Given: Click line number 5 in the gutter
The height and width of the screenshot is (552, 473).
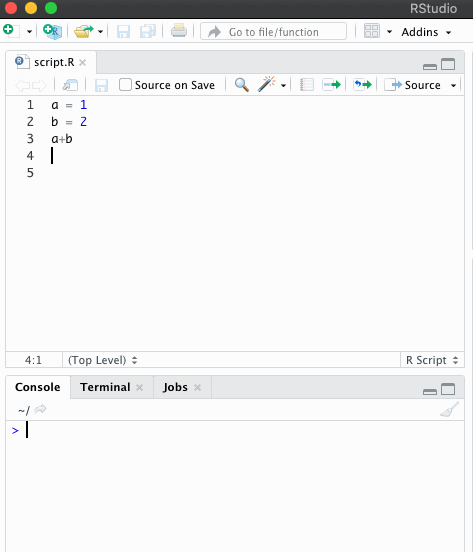Looking at the screenshot, I should (x=30, y=173).
